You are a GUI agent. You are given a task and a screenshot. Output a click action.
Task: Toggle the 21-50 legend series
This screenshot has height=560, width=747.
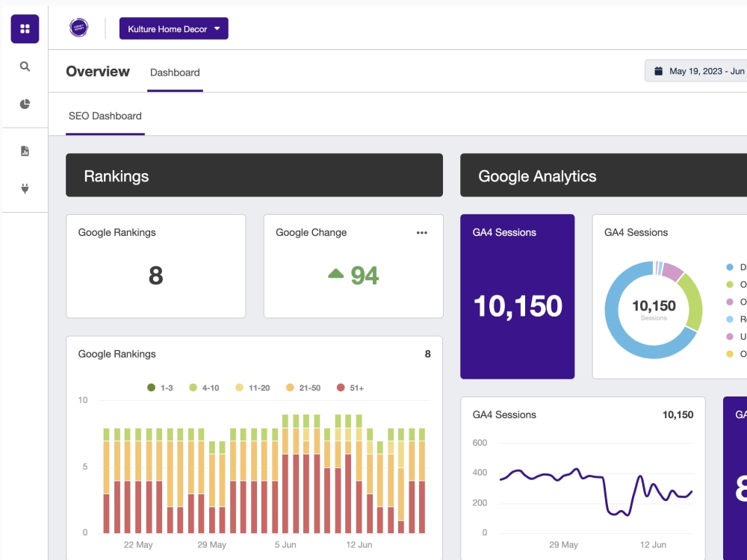click(303, 388)
